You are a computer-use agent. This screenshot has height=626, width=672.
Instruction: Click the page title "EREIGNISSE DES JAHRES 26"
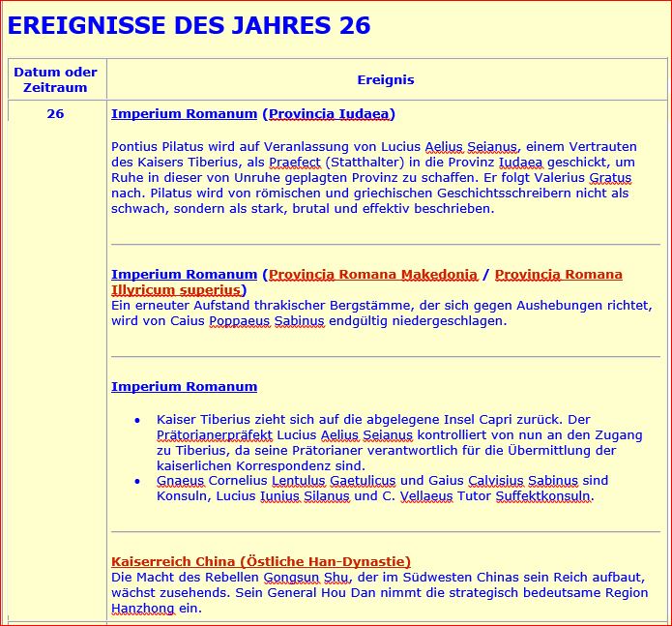pyautogui.click(x=190, y=25)
